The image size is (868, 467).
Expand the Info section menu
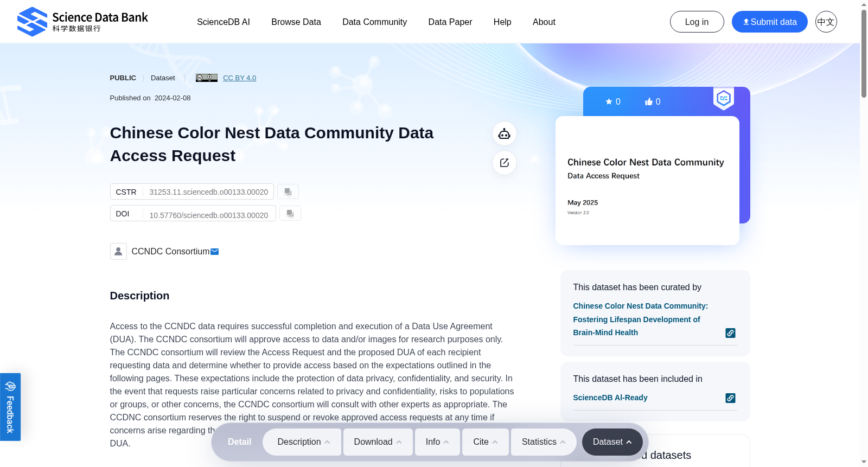click(437, 442)
